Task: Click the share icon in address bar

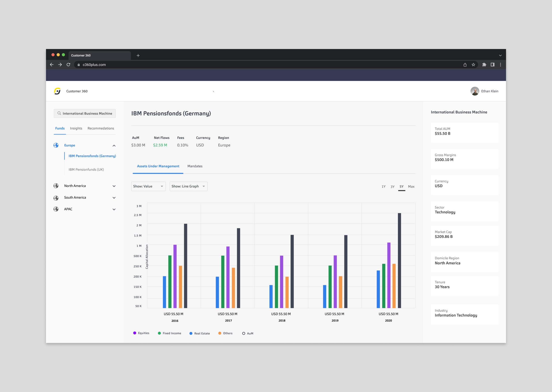Action: tap(465, 65)
